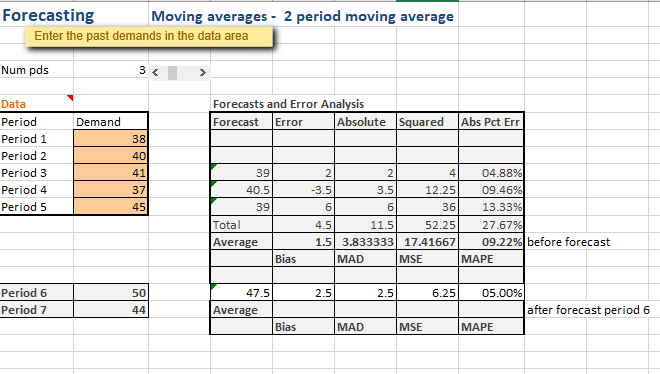Screen dimensions: 660x374
Task: Select the Num pds value cell 3
Action: [111, 70]
